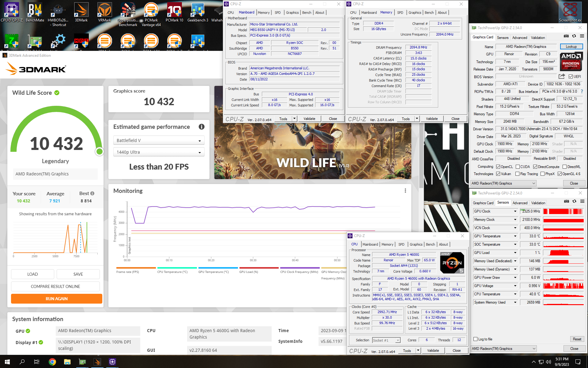Open the VRMark desktop icon
The height and width of the screenshot is (368, 588).
coord(105,12)
